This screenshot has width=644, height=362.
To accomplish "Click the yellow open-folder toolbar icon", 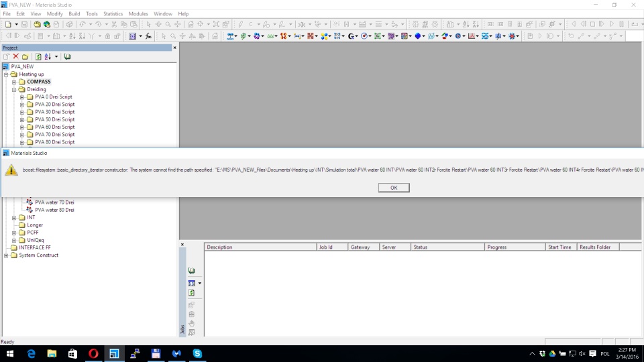I will tap(37, 24).
